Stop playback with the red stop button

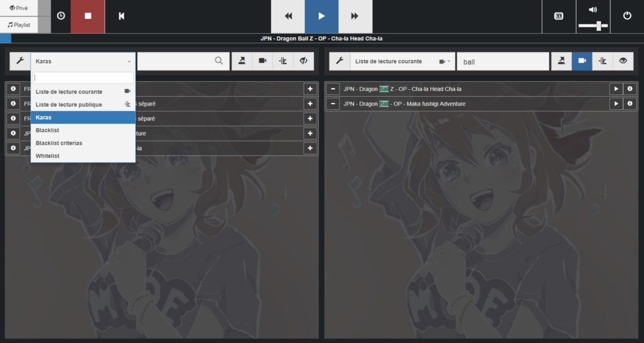pyautogui.click(x=88, y=16)
